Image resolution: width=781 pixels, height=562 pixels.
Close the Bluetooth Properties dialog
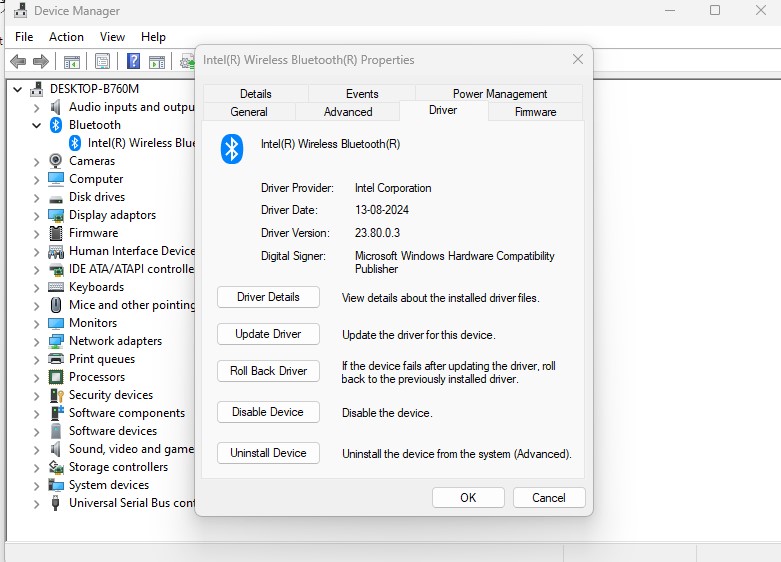[x=577, y=60]
